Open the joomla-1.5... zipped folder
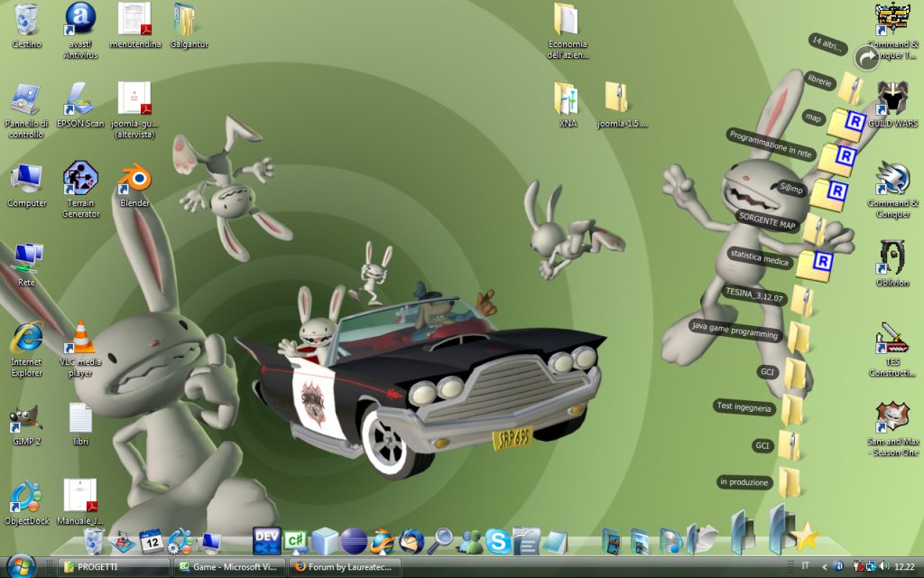The image size is (924, 578). (x=621, y=106)
